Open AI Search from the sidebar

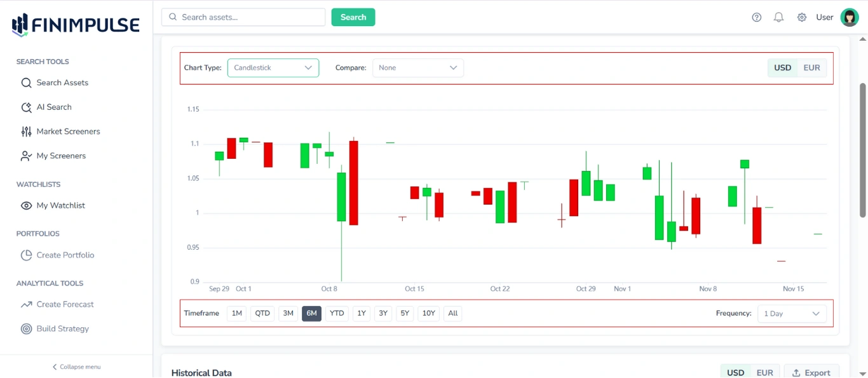click(26, 107)
